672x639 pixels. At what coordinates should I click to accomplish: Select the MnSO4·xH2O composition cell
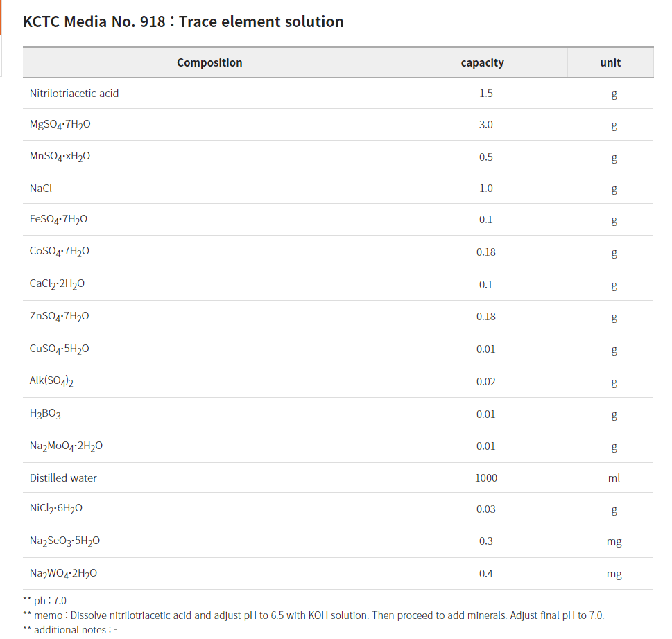point(60,156)
